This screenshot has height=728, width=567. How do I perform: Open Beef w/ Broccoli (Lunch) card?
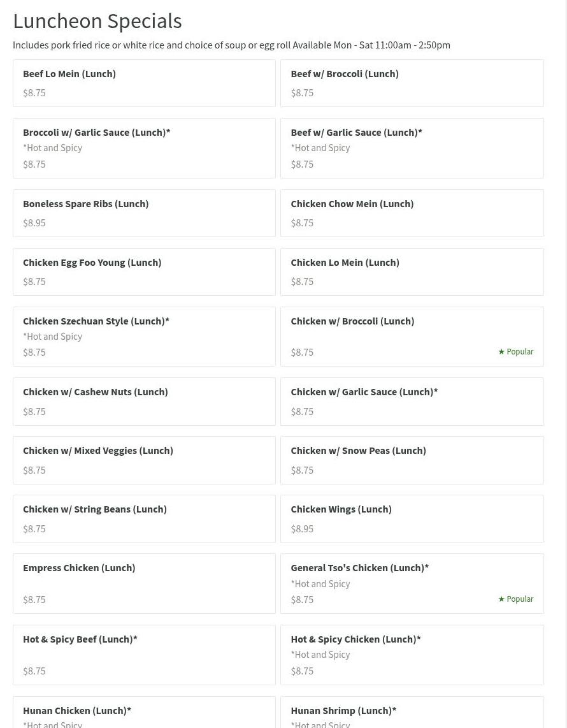coord(412,83)
